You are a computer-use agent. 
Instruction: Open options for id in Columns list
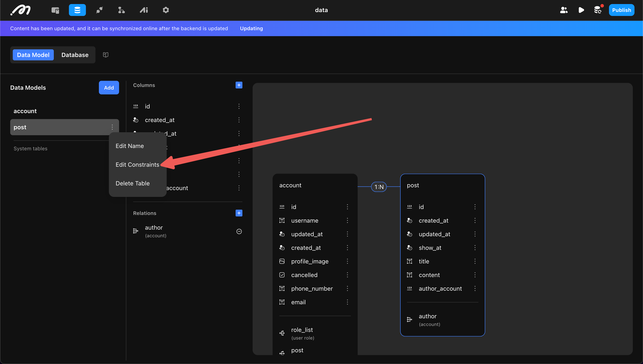tap(239, 106)
